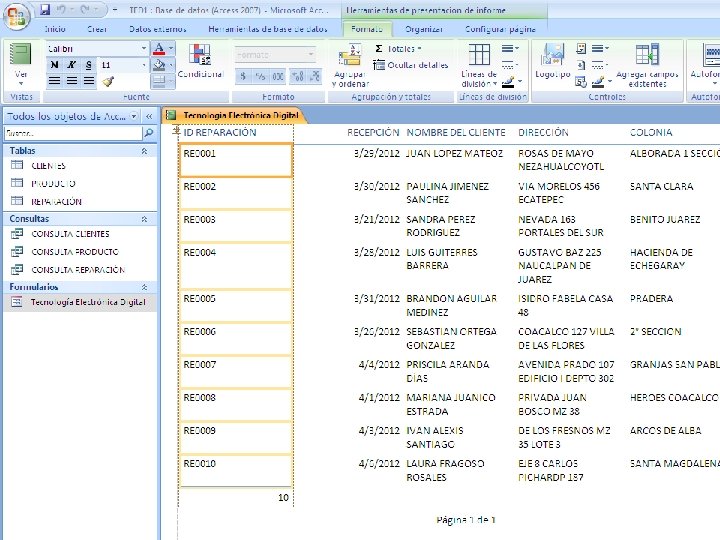Toggle italic (K) formatting

point(71,65)
